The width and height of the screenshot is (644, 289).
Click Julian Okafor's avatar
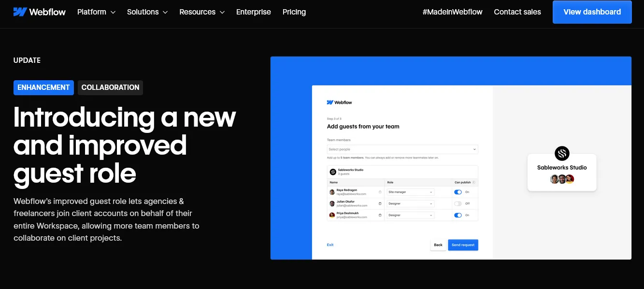point(332,203)
